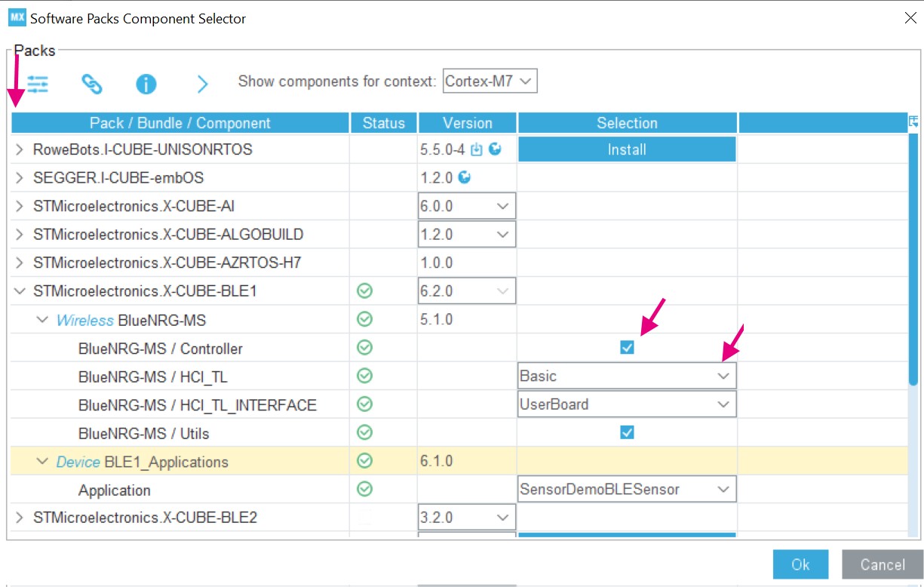The image size is (924, 587).
Task: Open the HCI_TL_INTERFACE UserBoard dropdown
Action: click(627, 404)
